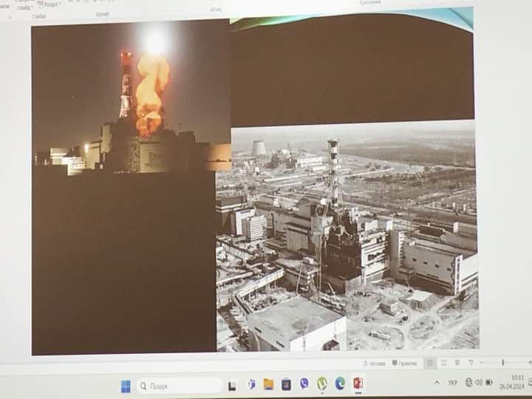532x399 pixels.
Task: Toggle the Notes pane in status bar
Action: (374, 364)
